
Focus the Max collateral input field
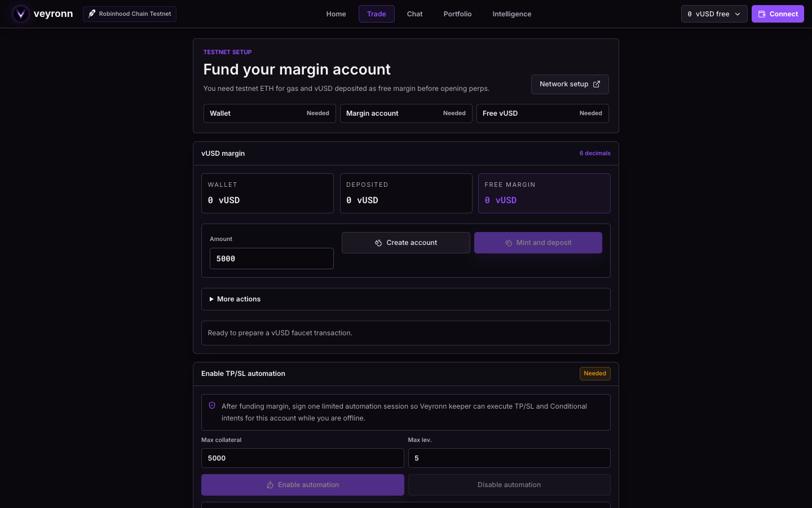point(303,458)
